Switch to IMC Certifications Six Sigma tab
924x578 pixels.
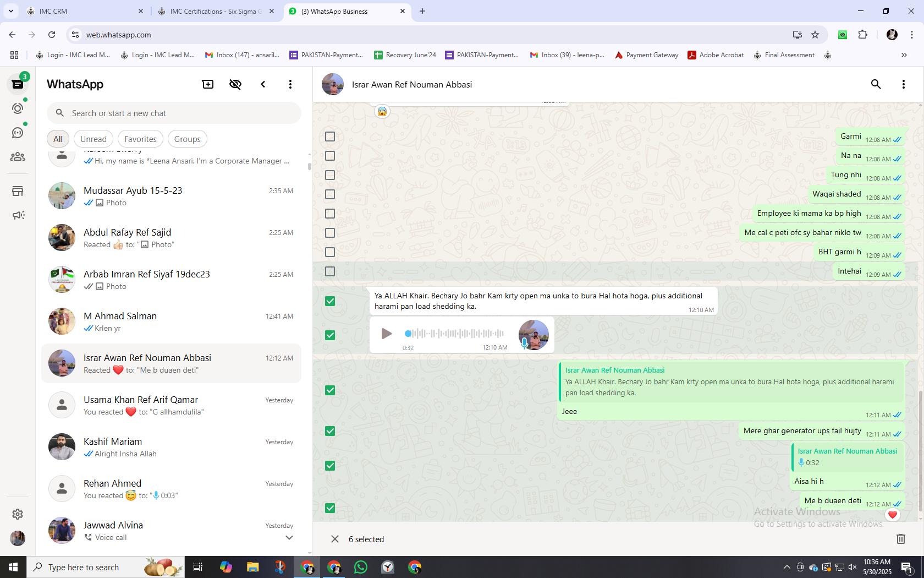click(x=216, y=11)
